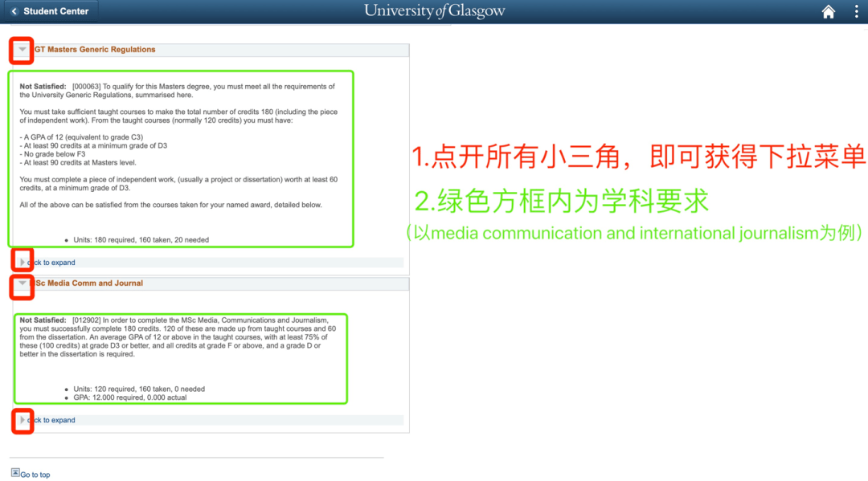The image size is (868, 481).
Task: Open the three-dot actions menu
Action: (856, 11)
